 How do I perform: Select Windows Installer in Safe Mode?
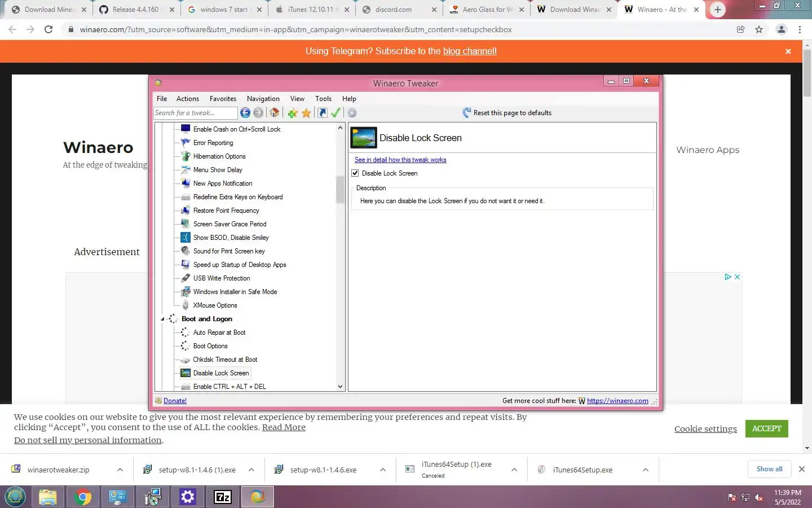pos(235,292)
